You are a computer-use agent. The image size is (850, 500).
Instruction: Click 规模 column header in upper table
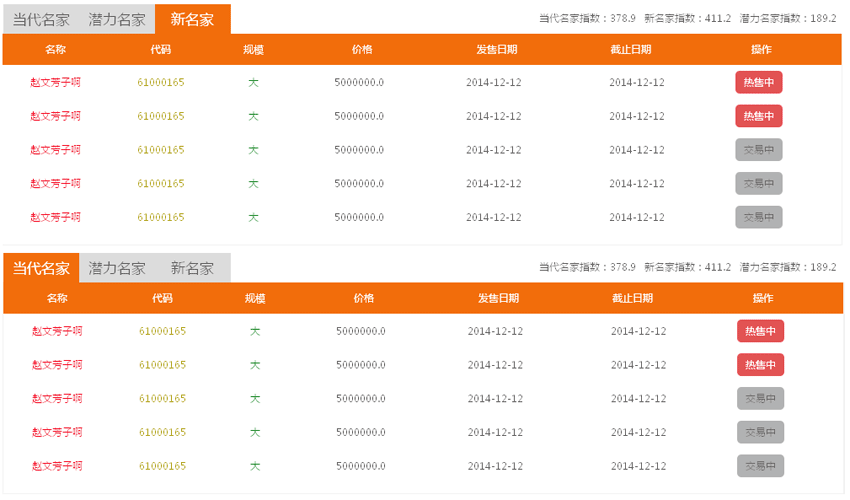pos(253,49)
